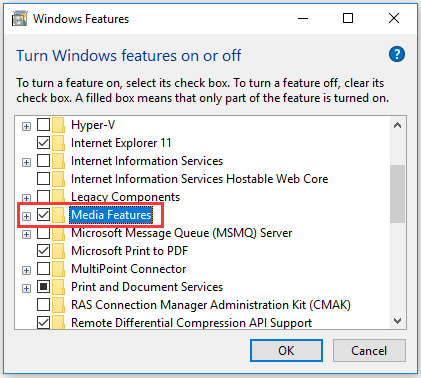Viewport: 421px width, 378px height.
Task: Confirm changes with the OK button
Action: pyautogui.click(x=286, y=351)
